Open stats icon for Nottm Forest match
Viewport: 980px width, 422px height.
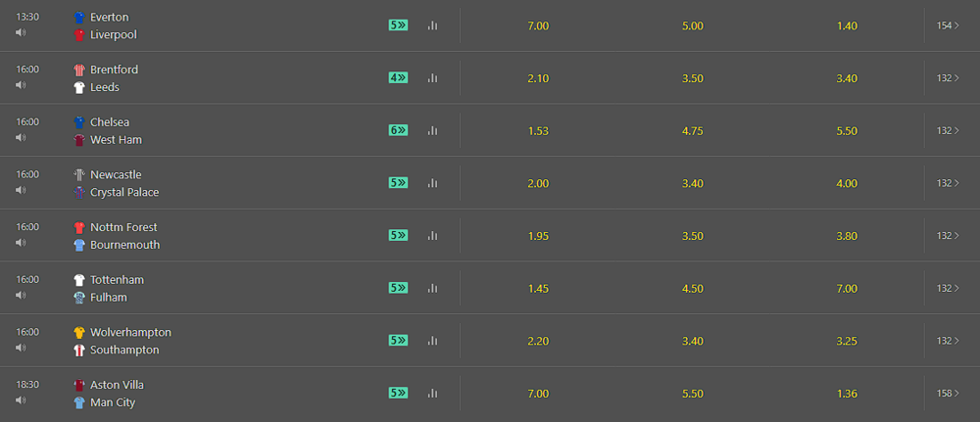point(432,235)
